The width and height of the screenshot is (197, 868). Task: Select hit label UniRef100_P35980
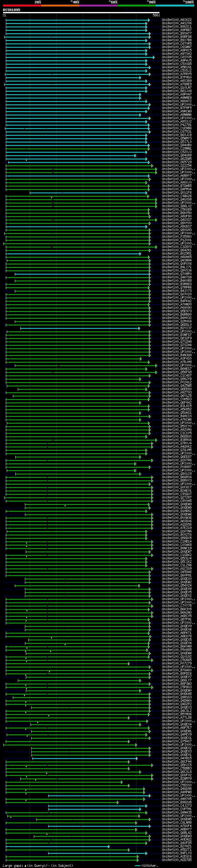177,236
